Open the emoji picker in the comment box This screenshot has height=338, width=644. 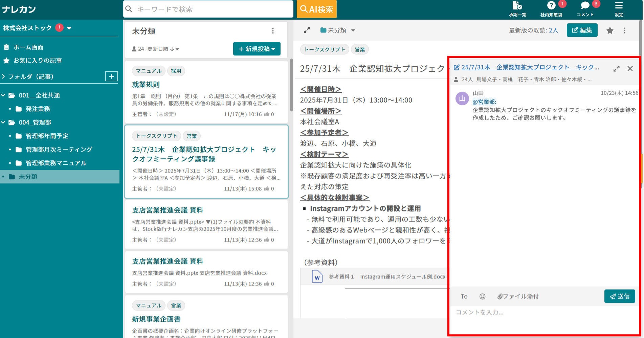click(x=482, y=296)
